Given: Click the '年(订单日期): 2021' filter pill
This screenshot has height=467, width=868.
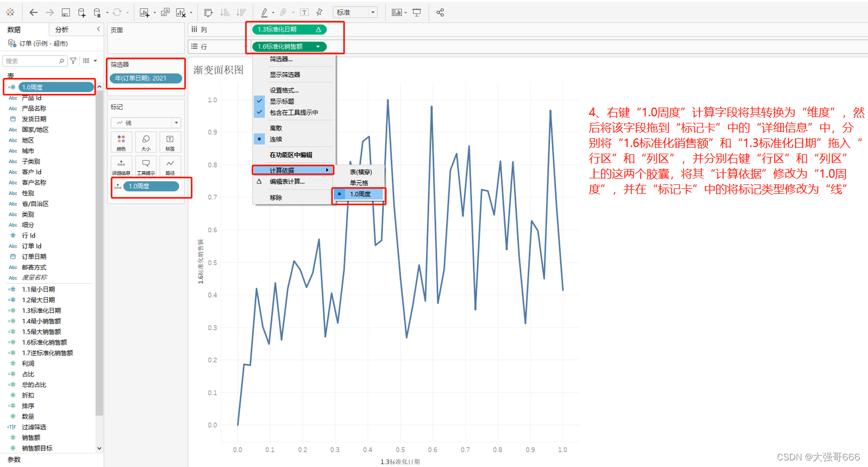Looking at the screenshot, I should (x=146, y=78).
